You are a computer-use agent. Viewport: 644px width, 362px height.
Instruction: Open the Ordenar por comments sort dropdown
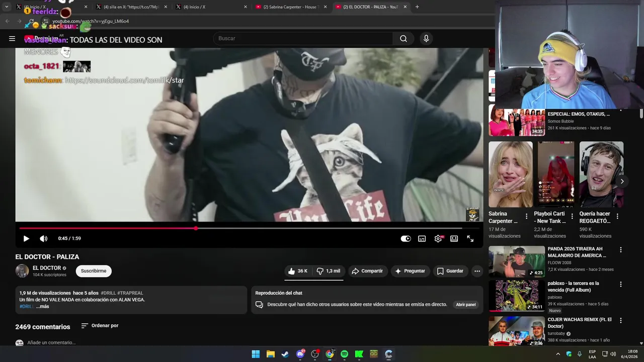tap(100, 326)
